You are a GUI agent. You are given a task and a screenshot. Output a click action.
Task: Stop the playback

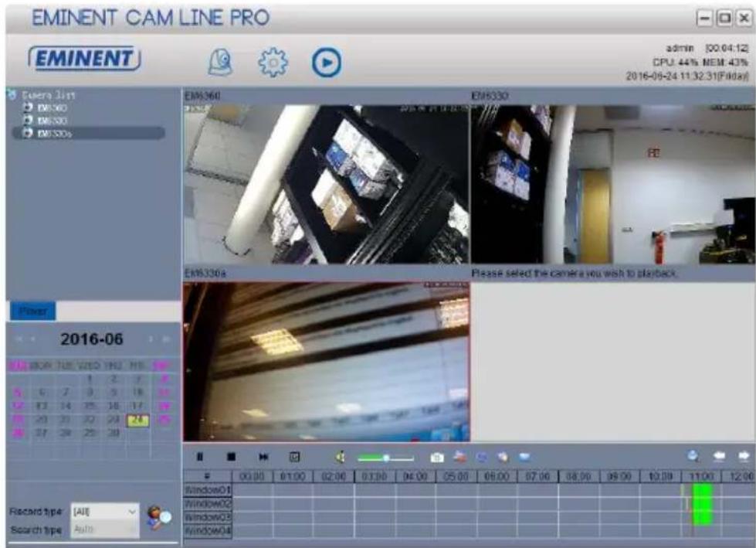coord(232,456)
